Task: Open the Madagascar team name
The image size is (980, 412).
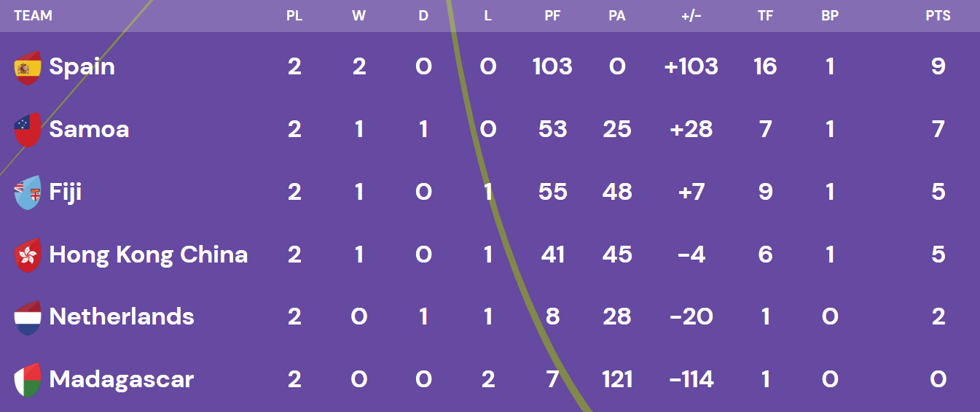Action: point(121,380)
